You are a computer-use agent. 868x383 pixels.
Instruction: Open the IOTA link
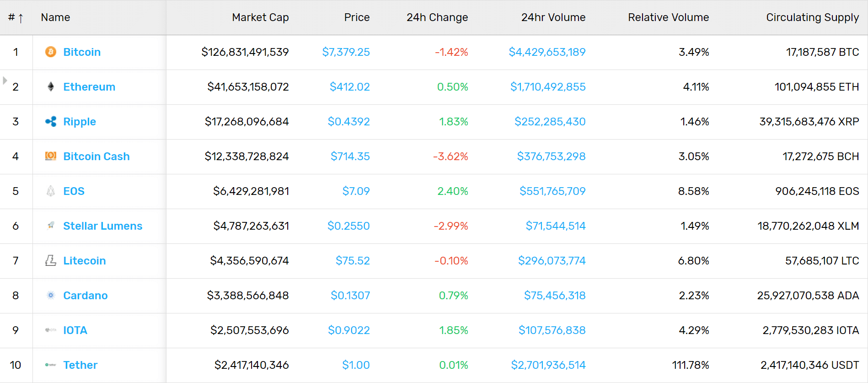pyautogui.click(x=75, y=330)
